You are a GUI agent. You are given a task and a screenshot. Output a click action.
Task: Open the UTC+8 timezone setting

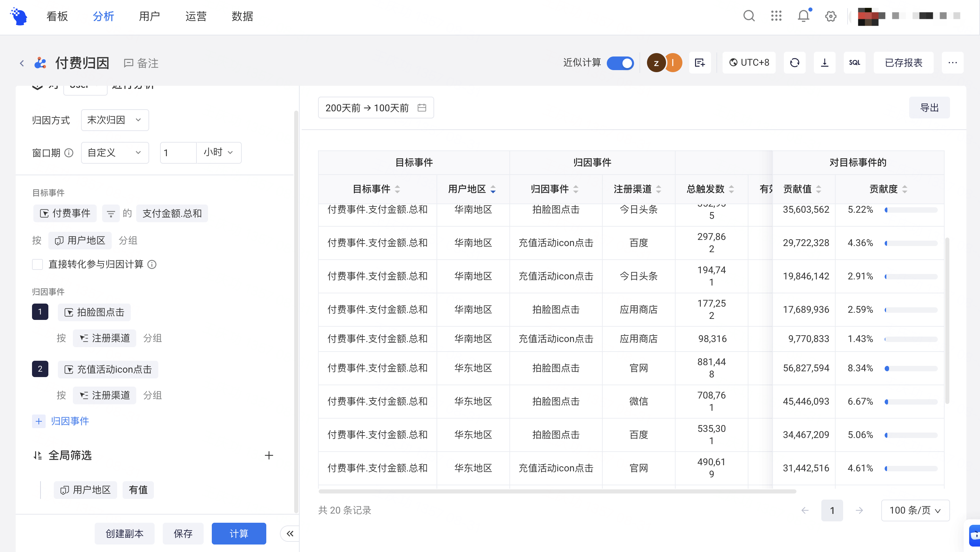[x=749, y=62]
